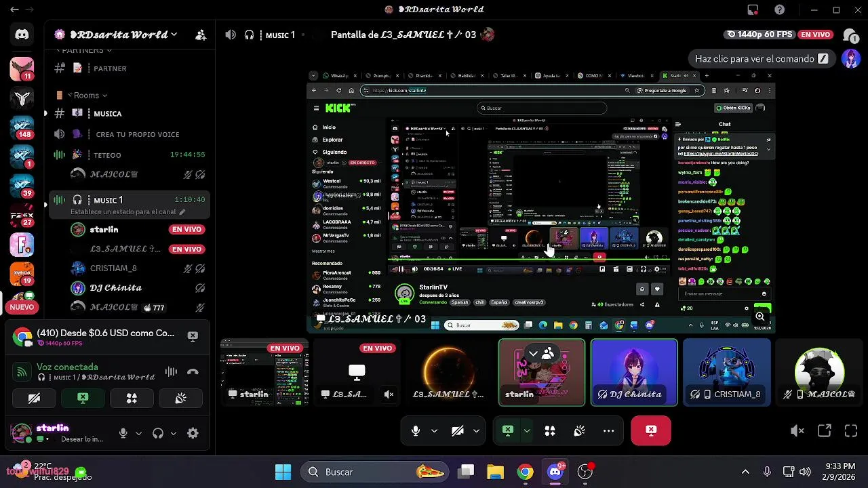Collapse thumbnails chevron on the starlin tile
The image size is (868, 488).
point(533,354)
